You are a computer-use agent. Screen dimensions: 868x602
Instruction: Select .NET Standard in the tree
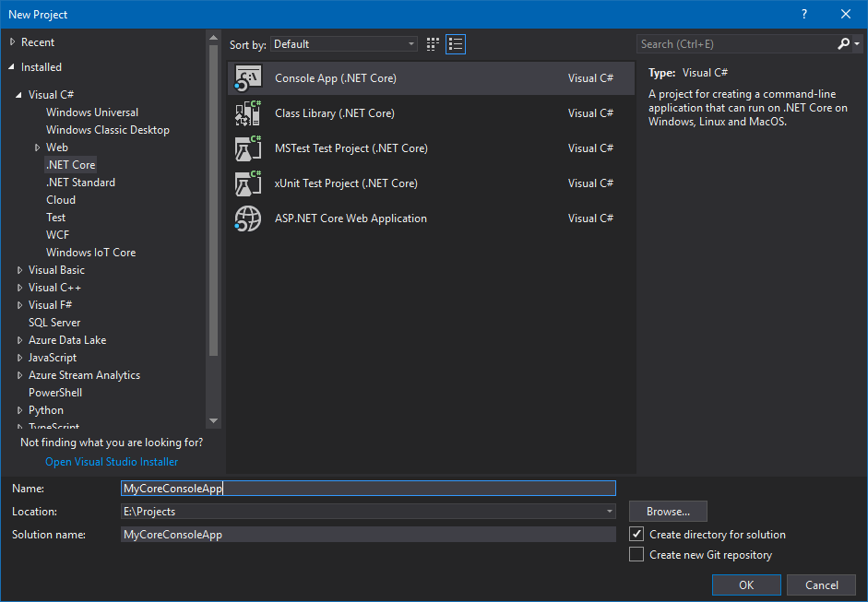[81, 182]
